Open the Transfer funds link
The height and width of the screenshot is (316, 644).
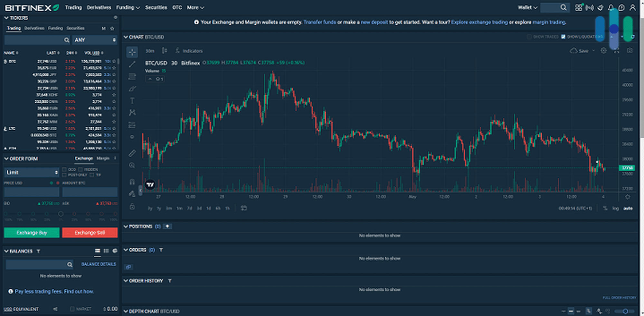coord(320,22)
